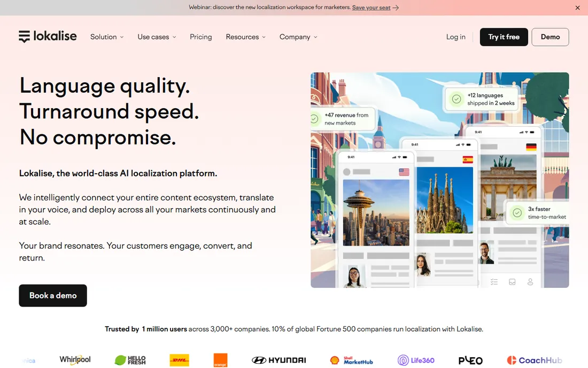588x368 pixels.
Task: Click the '+47 revenue from new markets' card
Action: [343, 119]
